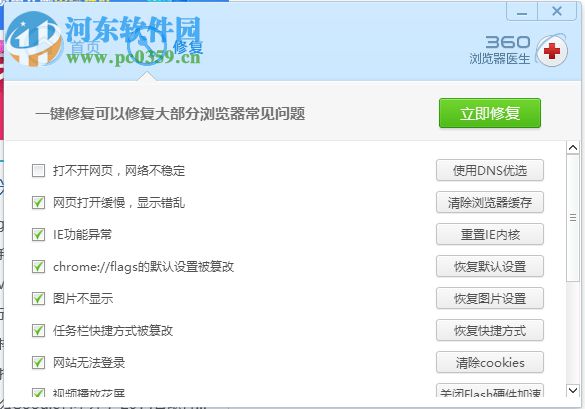Click the 网站无法登录 label text
Screen dimensions: 585x409
(x=89, y=362)
